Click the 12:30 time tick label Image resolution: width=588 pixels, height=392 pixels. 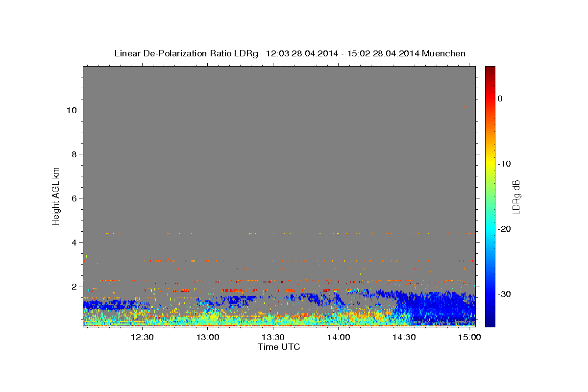point(142,338)
